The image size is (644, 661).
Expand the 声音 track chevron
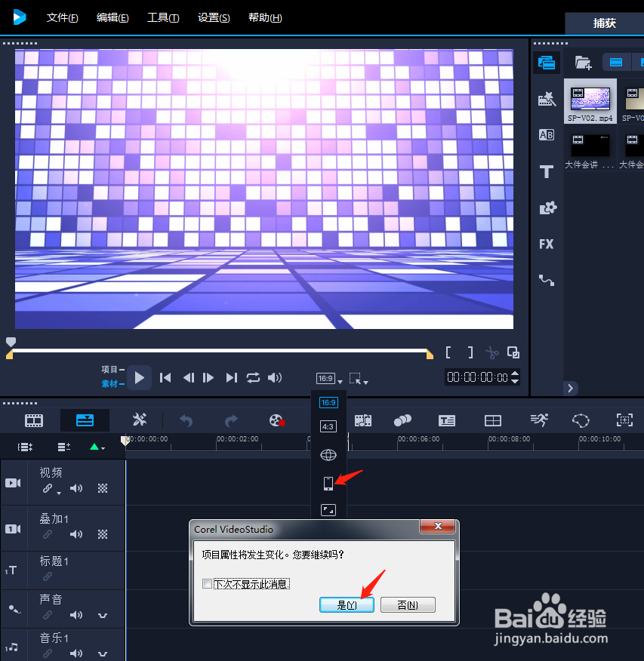(103, 616)
